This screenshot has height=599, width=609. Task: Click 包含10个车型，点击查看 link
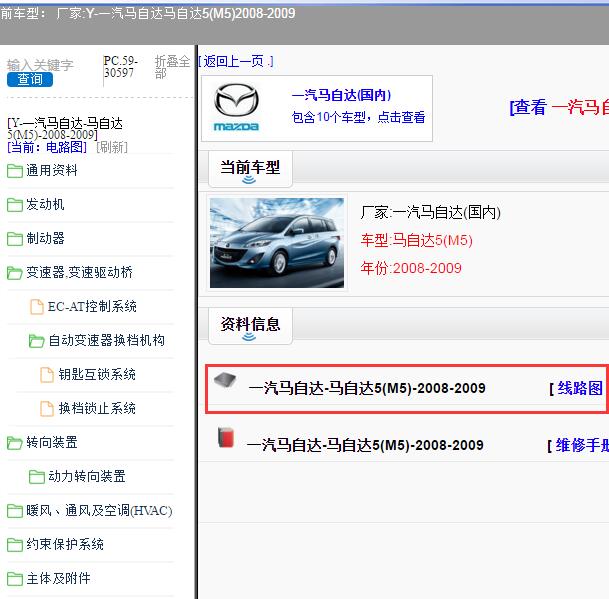[358, 117]
